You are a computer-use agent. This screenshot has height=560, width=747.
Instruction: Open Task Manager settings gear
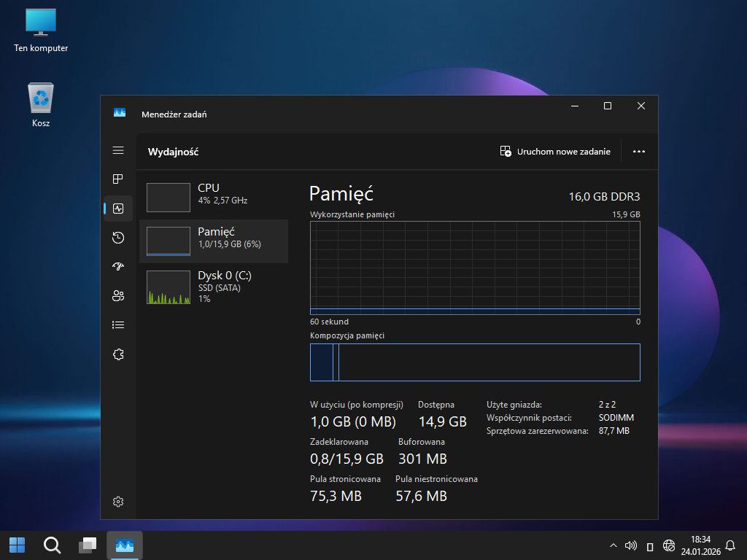[118, 502]
